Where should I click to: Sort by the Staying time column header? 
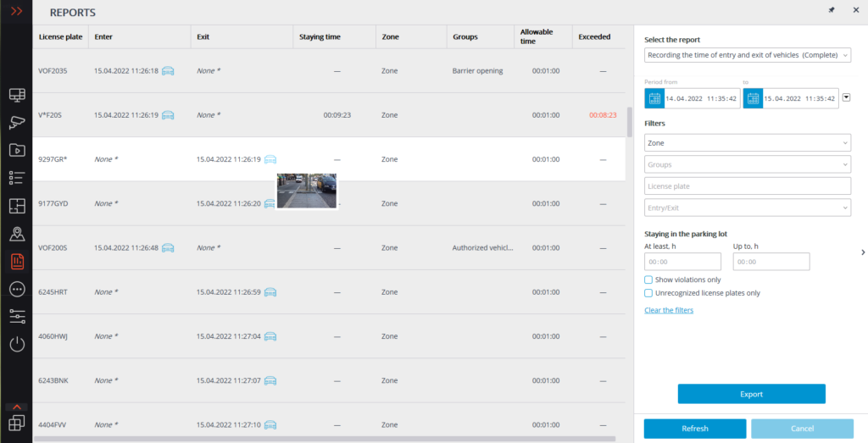tap(319, 37)
